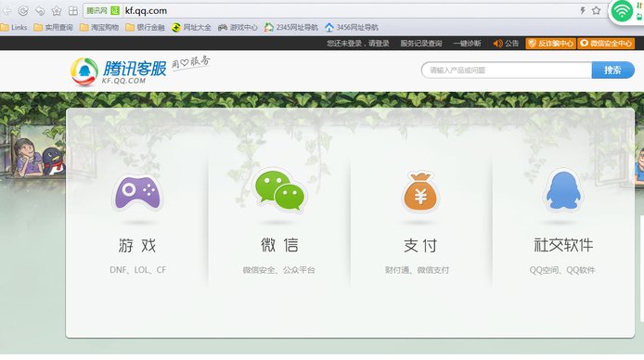Select the 社交软件 category heading
Image resolution: width=644 pixels, height=360 pixels.
[x=563, y=245]
